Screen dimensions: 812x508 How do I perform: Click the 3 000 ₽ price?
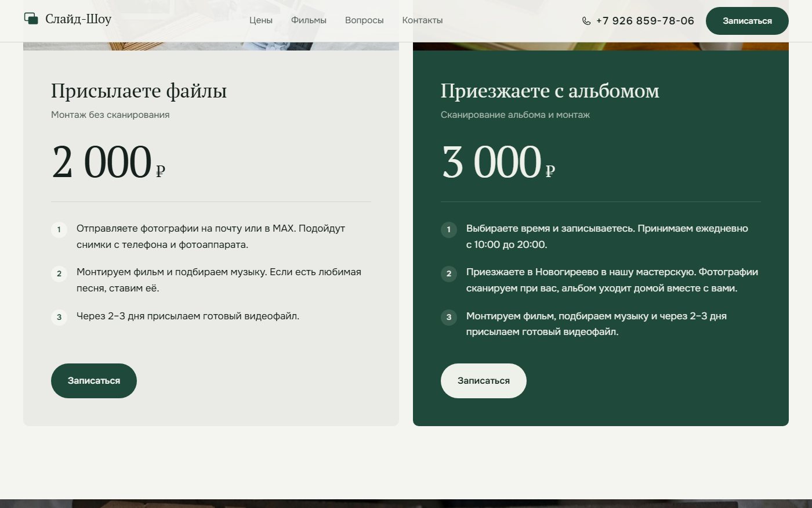[498, 162]
